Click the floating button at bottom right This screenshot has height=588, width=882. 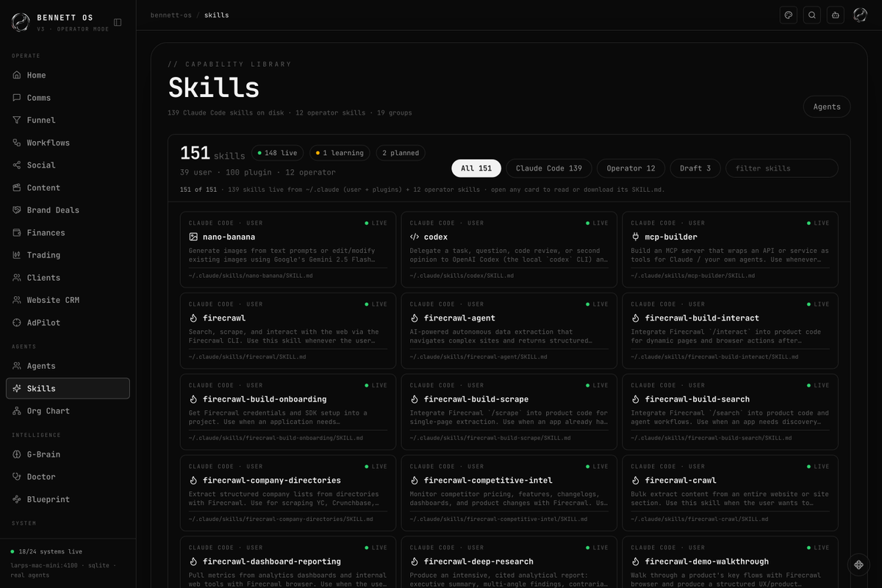pos(858,564)
